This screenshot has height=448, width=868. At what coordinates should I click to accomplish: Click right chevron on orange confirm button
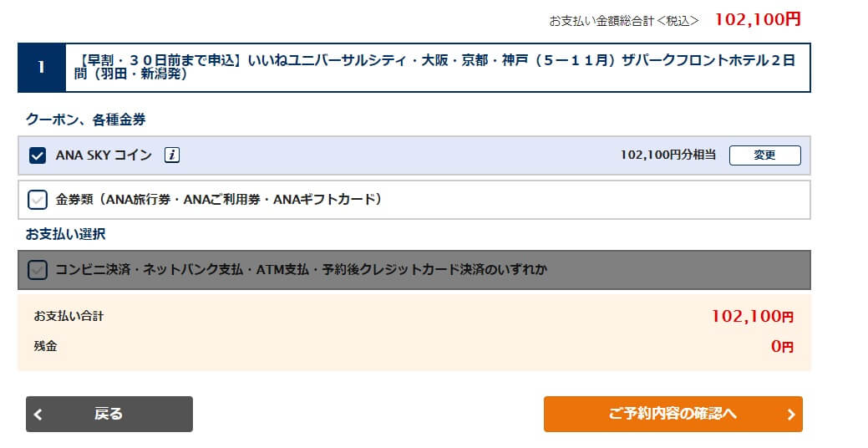(x=790, y=415)
